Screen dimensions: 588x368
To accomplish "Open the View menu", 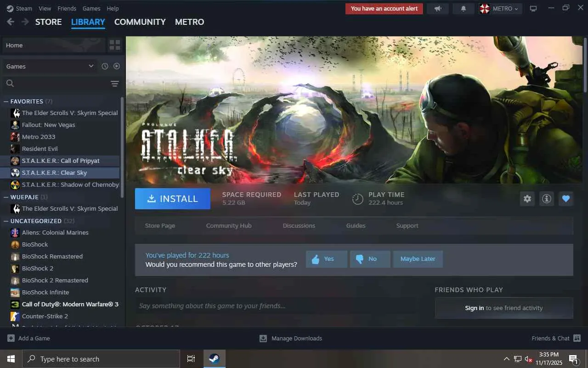I will (45, 9).
